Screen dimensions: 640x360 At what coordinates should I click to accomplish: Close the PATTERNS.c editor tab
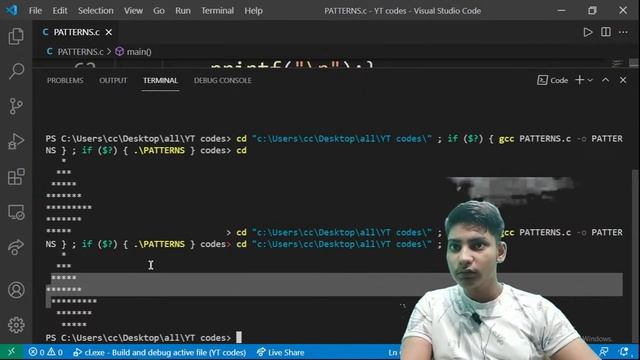[109, 32]
